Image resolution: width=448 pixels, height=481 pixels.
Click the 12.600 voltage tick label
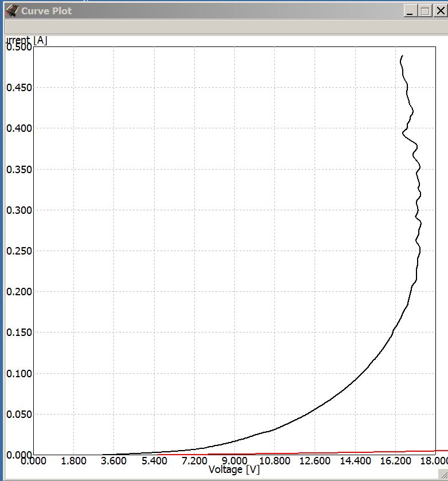pyautogui.click(x=315, y=461)
